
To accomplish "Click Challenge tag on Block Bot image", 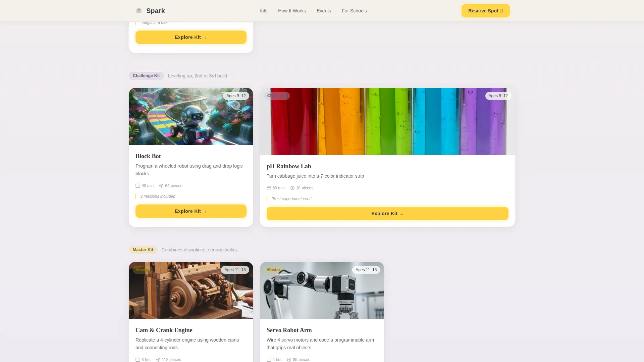I will tap(146, 96).
